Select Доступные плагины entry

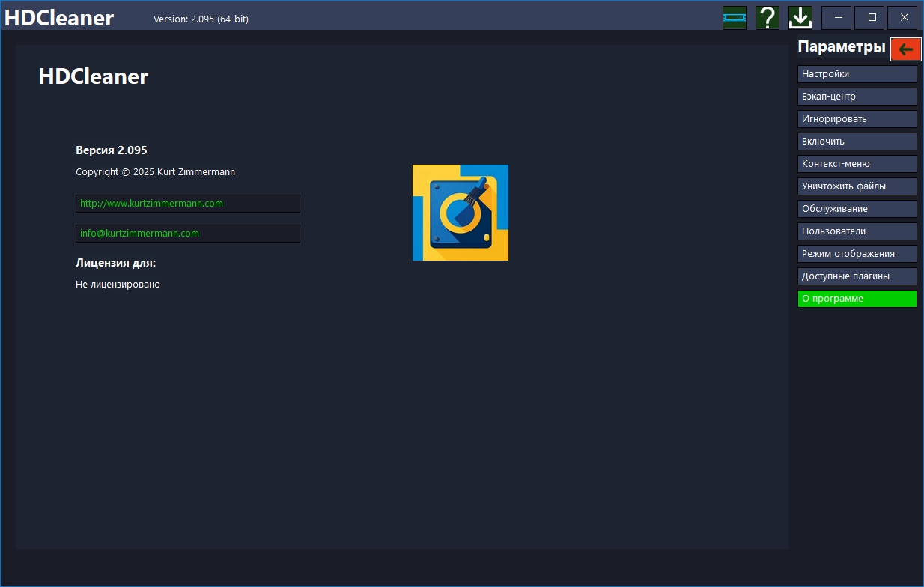(857, 276)
